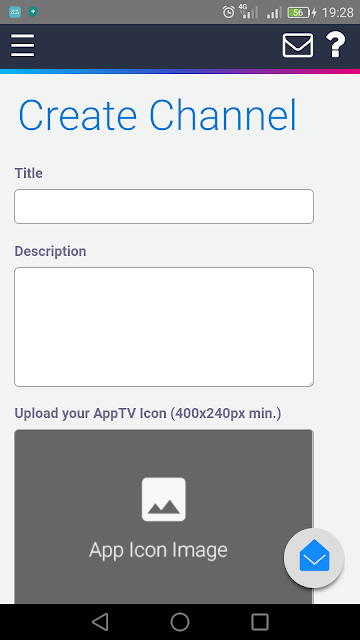Click the Description field label
This screenshot has width=360, height=640.
pos(50,251)
